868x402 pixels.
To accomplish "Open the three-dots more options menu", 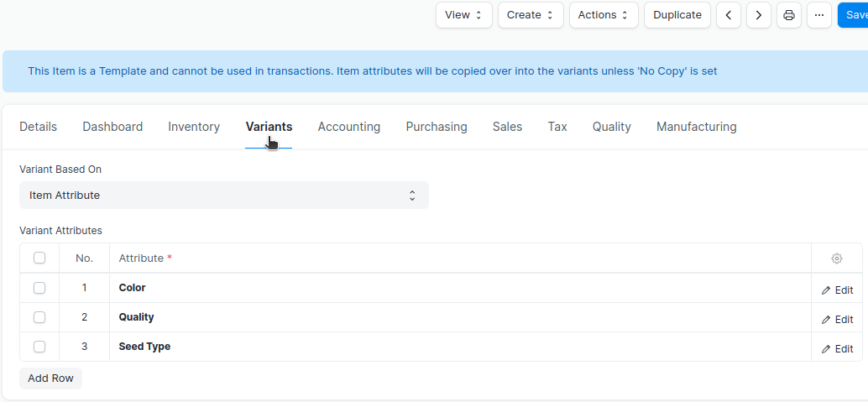I will tap(818, 15).
